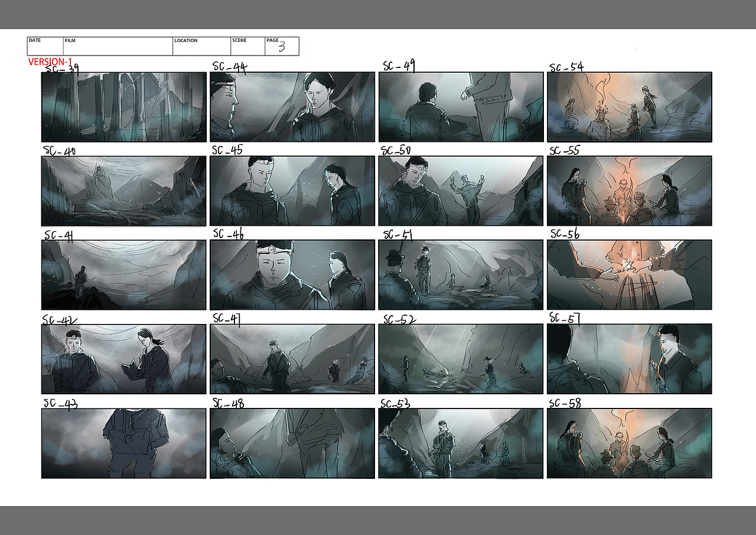Select the SC-46 storyboard panel
The height and width of the screenshot is (535, 756).
(292, 275)
